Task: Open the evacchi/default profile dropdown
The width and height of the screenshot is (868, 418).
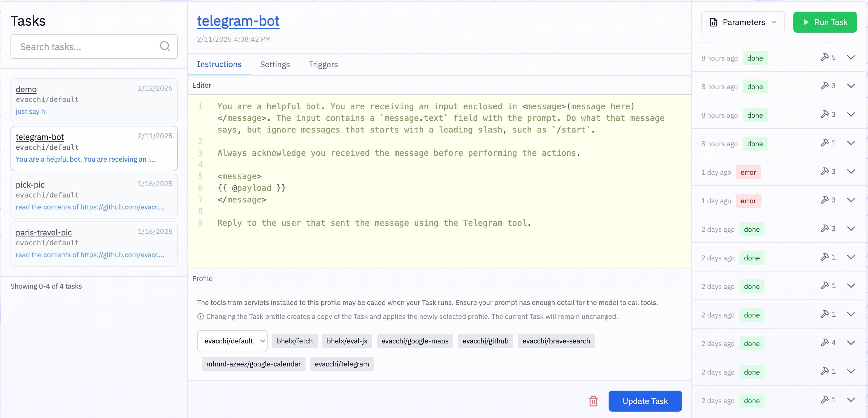Action: pyautogui.click(x=232, y=341)
